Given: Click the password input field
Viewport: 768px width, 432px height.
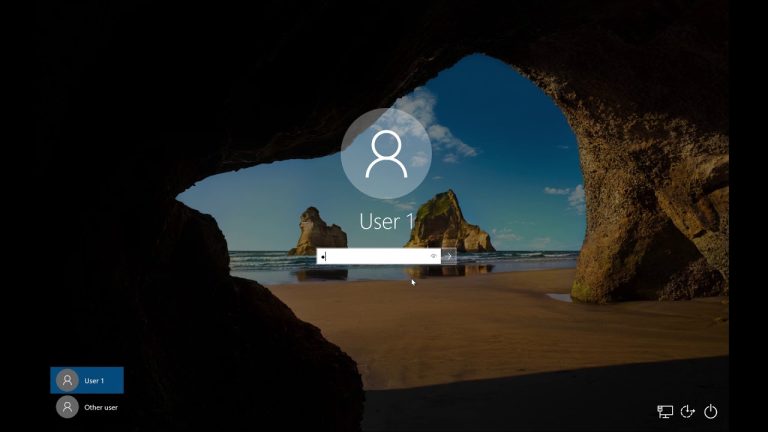Looking at the screenshot, I should [x=378, y=256].
